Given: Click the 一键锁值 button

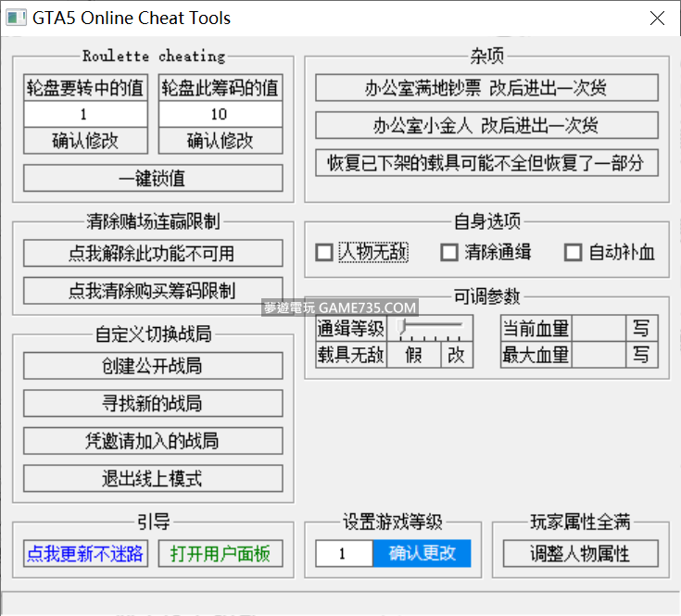Looking at the screenshot, I should (153, 178).
